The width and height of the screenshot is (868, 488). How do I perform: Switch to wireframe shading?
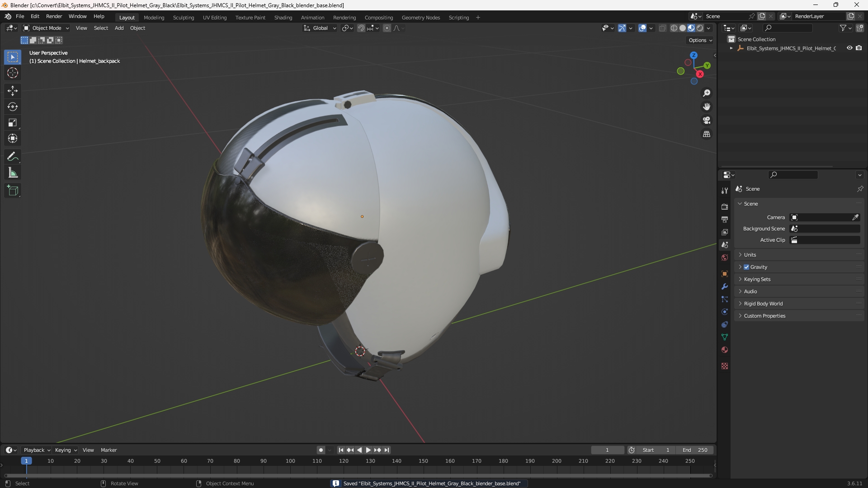point(674,28)
